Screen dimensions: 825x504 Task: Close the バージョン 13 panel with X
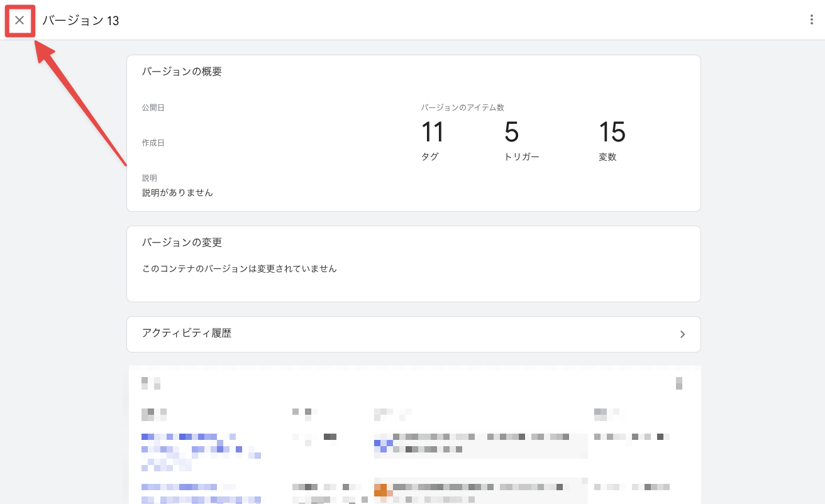(19, 21)
